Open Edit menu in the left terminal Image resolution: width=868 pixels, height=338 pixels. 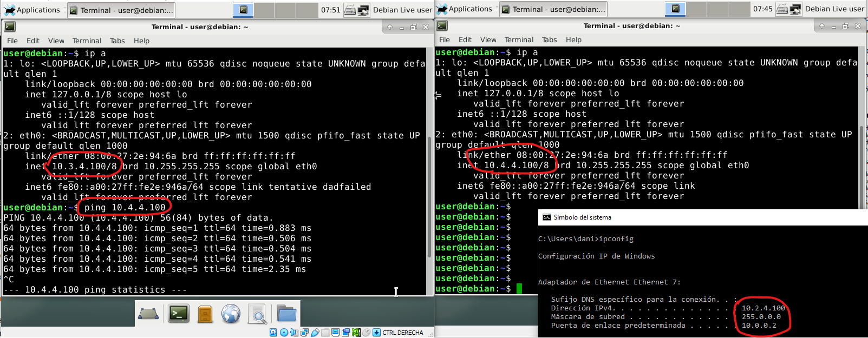coord(33,41)
